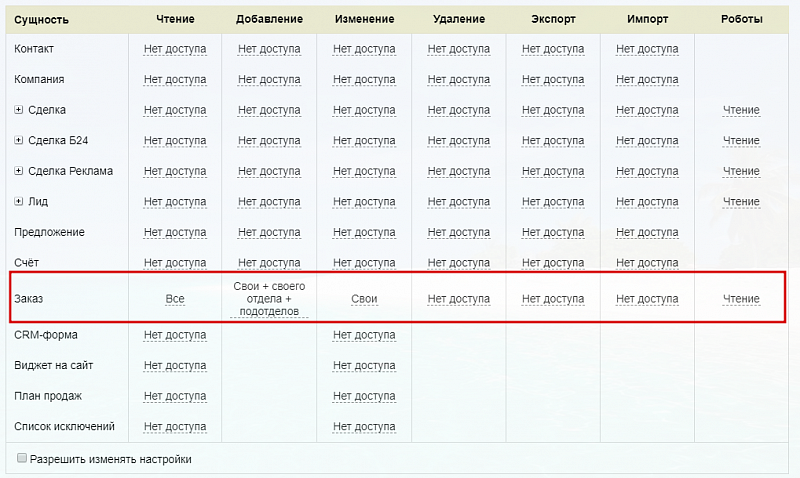This screenshot has width=800, height=478.
Task: Change Импорт access for Лид
Action: [647, 202]
